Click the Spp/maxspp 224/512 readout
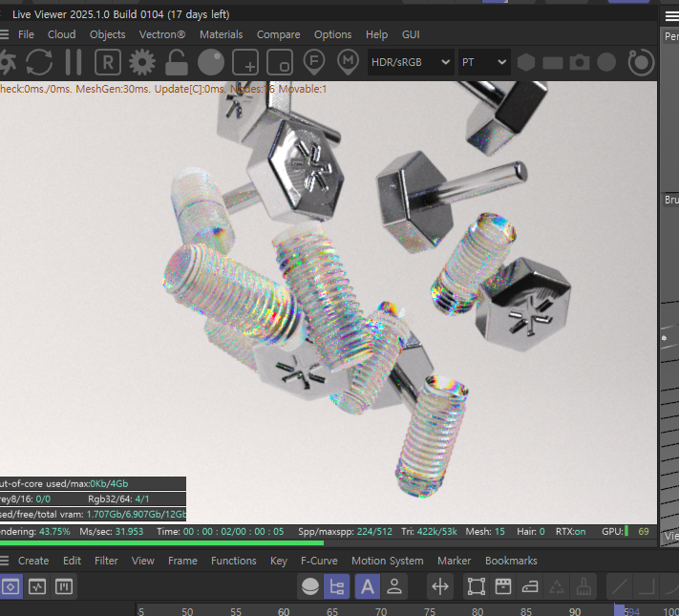The height and width of the screenshot is (616, 679). point(345,532)
